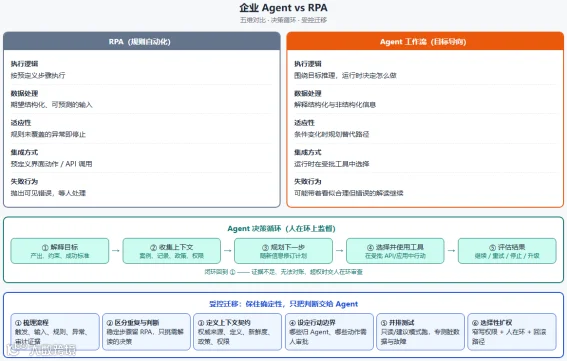Click the '闭环回到 ①' note under the loop
This screenshot has width=567, height=362.
284,272
